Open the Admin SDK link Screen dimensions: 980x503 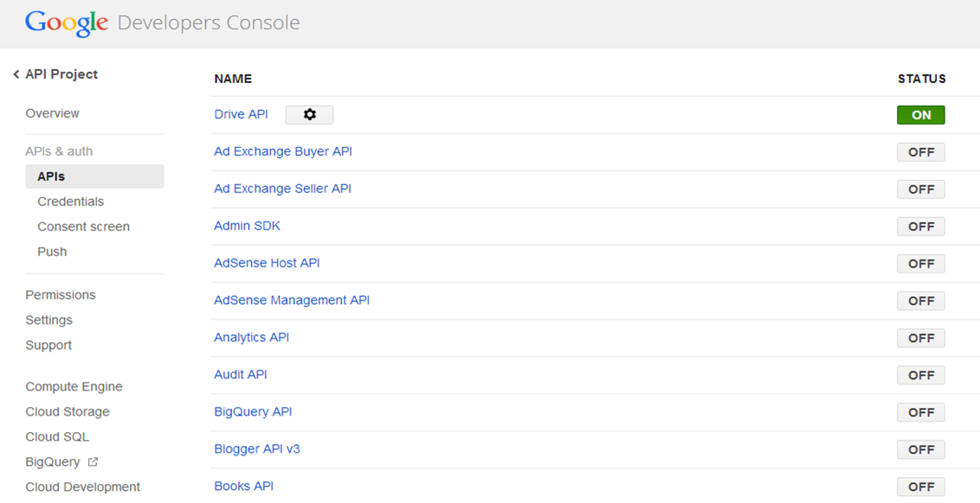coord(248,226)
